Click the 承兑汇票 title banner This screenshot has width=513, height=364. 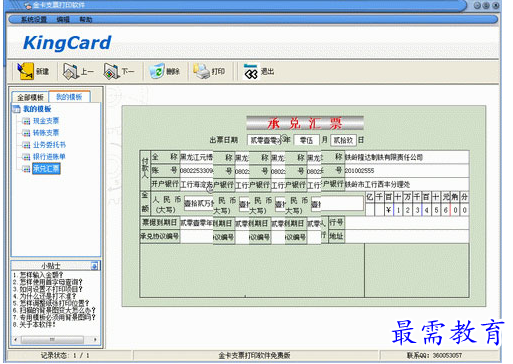(305, 123)
